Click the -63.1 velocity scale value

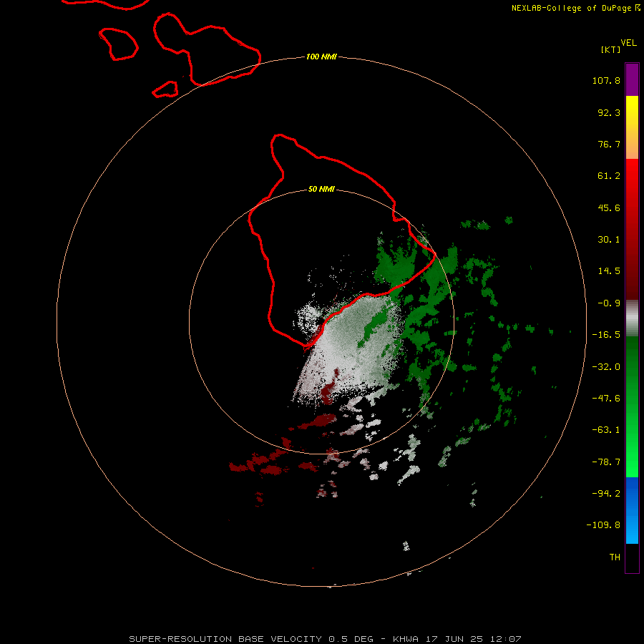tap(606, 430)
